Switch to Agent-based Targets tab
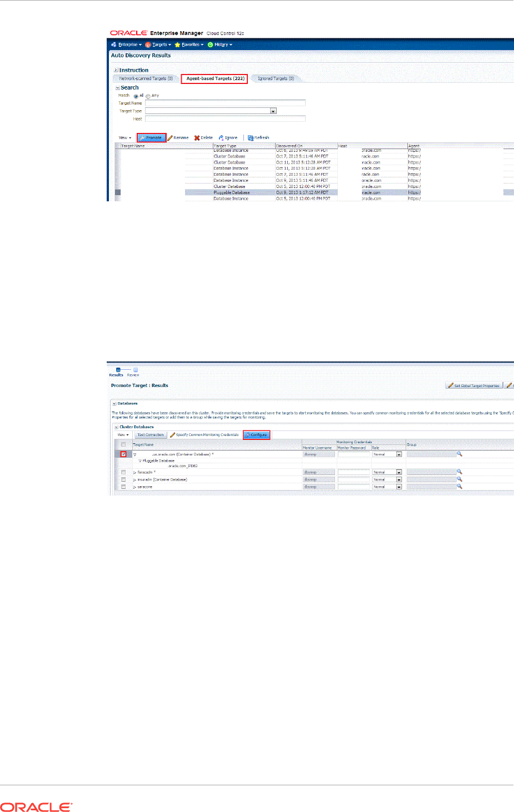This screenshot has height=812, width=514. click(215, 78)
